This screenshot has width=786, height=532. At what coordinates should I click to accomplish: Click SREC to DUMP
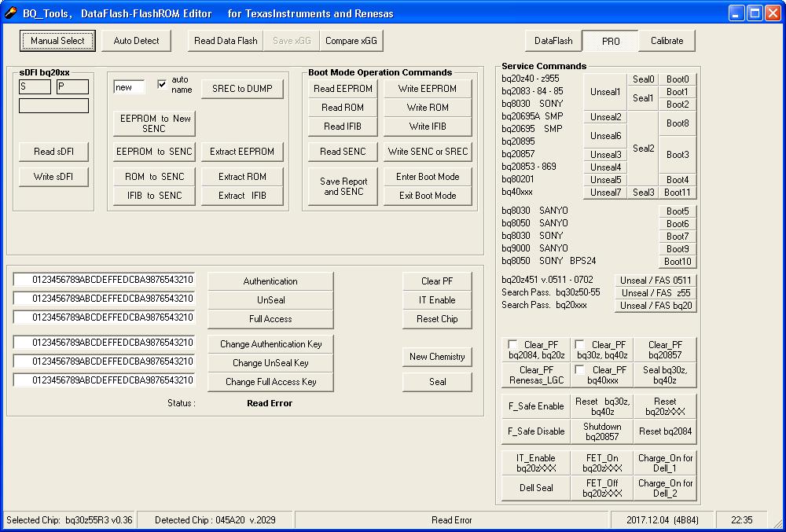[x=242, y=89]
